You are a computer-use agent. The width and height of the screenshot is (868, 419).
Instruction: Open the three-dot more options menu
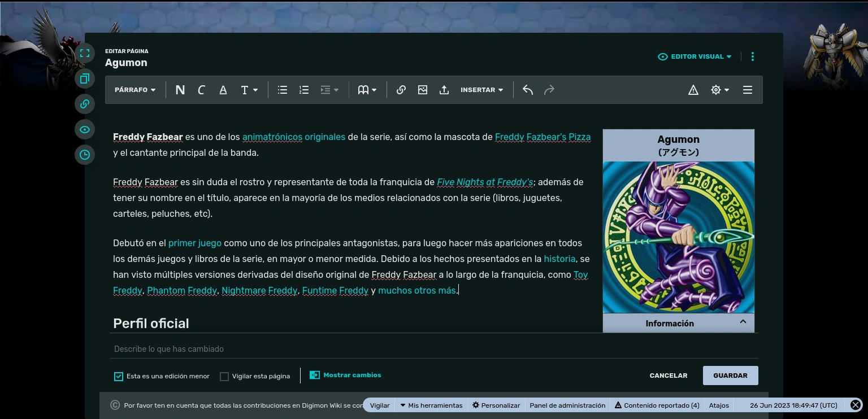(753, 56)
